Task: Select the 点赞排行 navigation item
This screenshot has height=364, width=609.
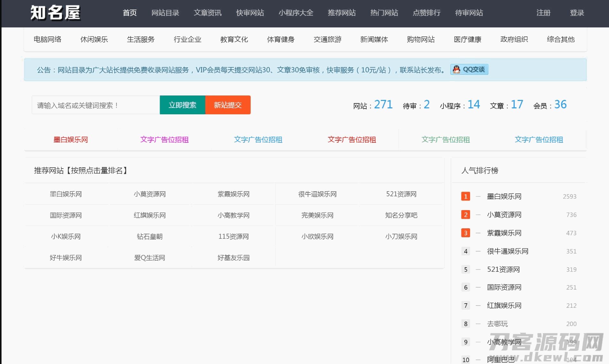Action: (426, 13)
